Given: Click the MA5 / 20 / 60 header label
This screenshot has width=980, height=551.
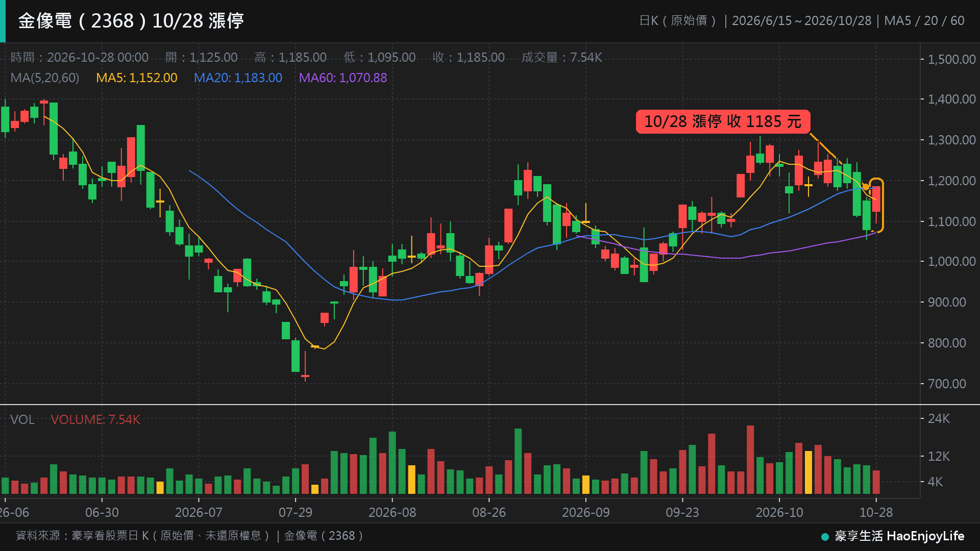Looking at the screenshot, I should click(924, 21).
